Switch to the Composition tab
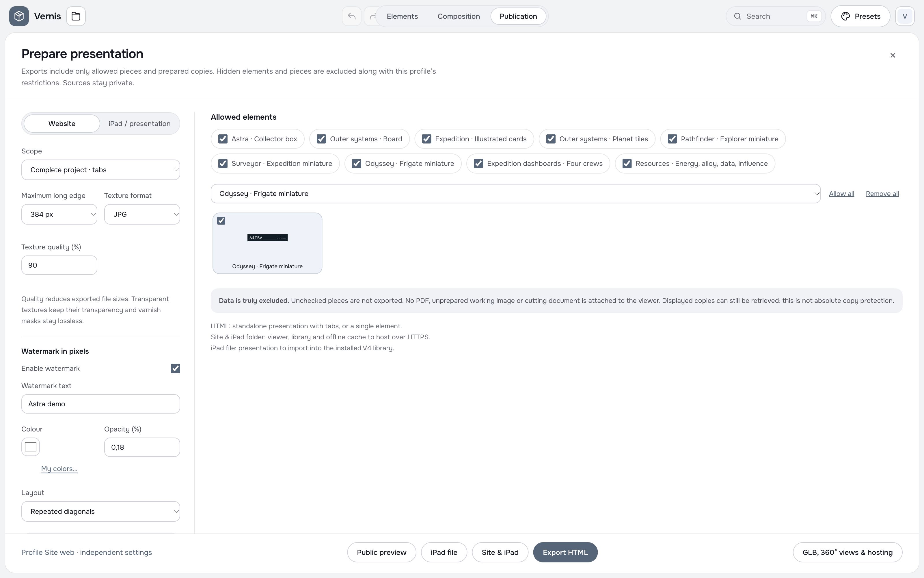 click(459, 16)
